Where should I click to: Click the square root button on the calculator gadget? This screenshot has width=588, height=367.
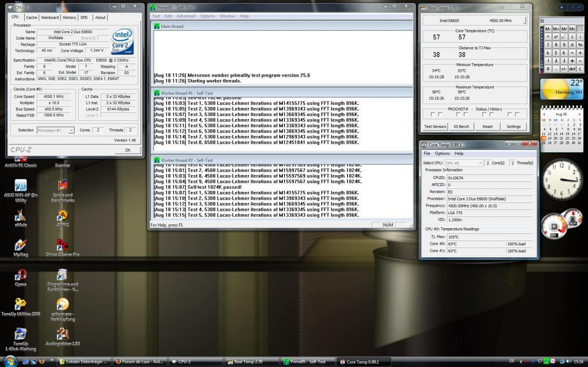564,37
